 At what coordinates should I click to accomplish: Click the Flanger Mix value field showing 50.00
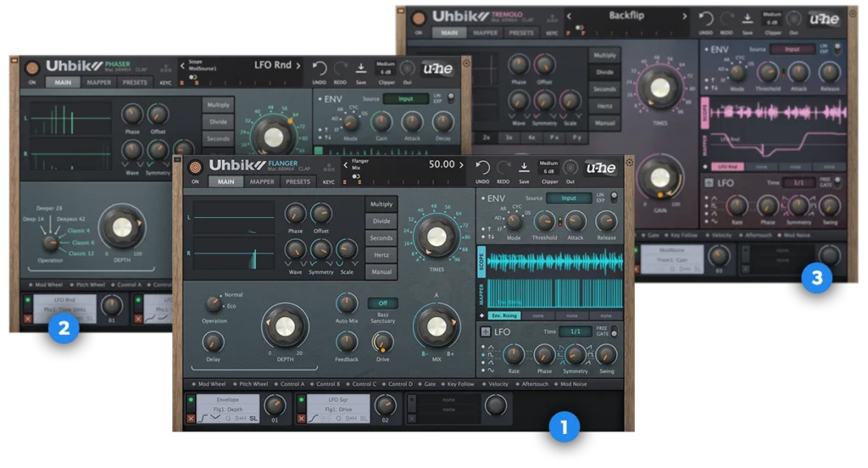(x=441, y=164)
